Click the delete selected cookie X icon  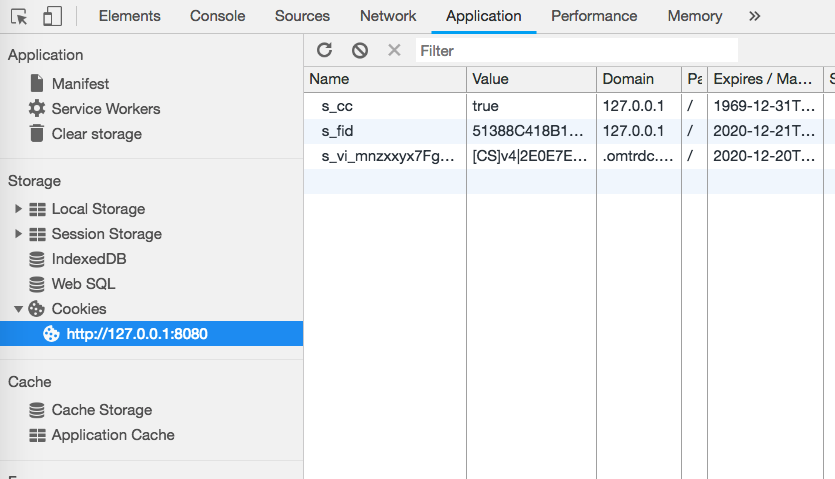tap(394, 50)
